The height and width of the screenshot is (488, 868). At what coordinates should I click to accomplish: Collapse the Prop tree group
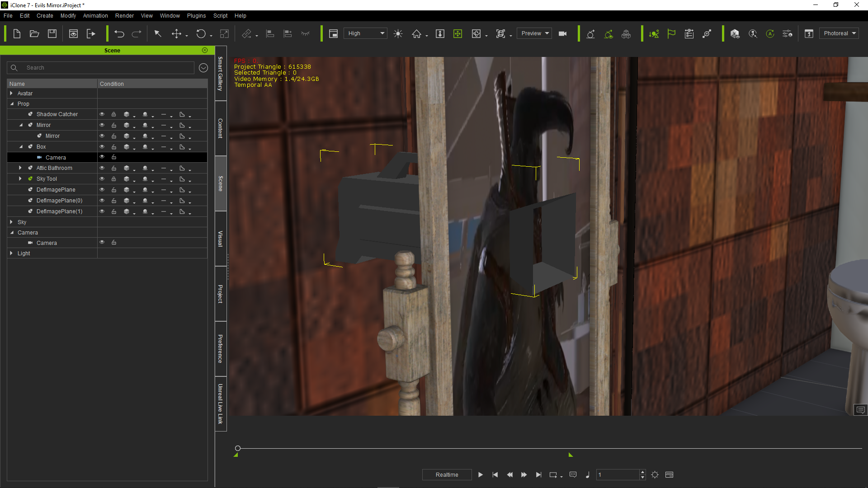(12, 103)
